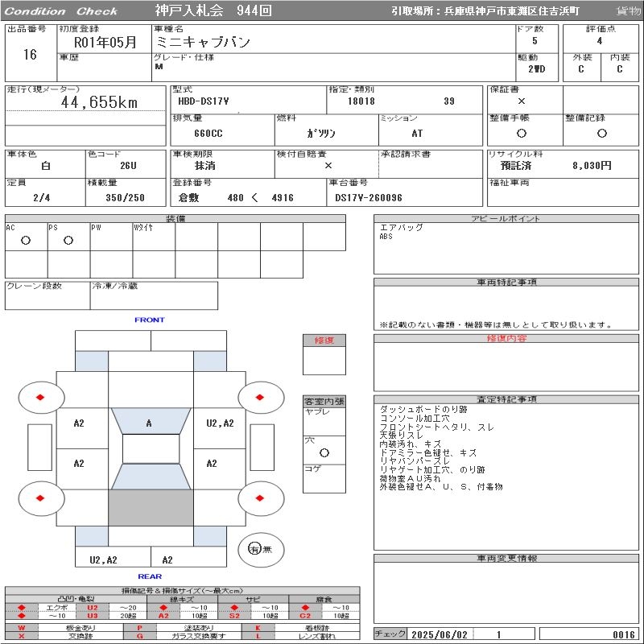Click the wheel marker nearest the REAR label on the diagram's left side
Screen dimensions: 644x644
point(40,497)
